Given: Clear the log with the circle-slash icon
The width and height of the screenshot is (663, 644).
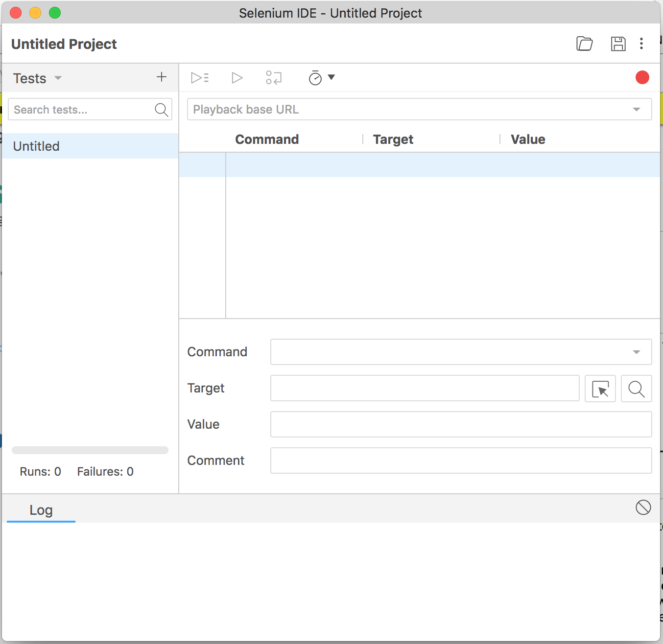Looking at the screenshot, I should click(643, 507).
